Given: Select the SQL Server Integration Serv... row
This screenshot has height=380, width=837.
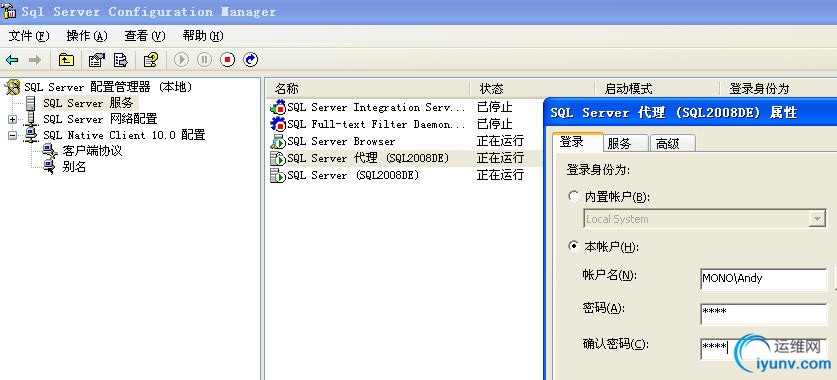Looking at the screenshot, I should (376, 107).
